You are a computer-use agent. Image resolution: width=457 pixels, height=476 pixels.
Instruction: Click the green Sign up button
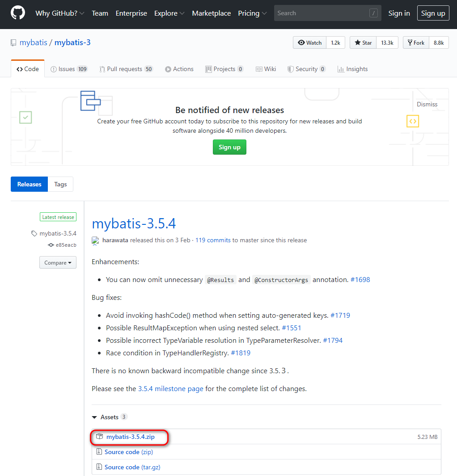click(229, 147)
